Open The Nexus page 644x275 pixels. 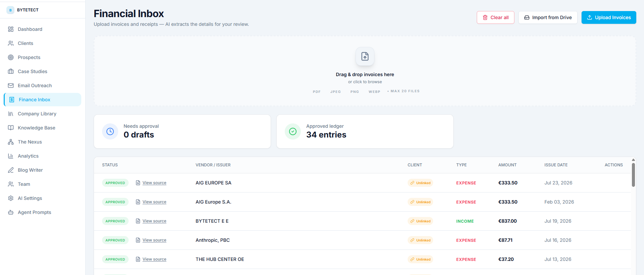tap(43, 142)
